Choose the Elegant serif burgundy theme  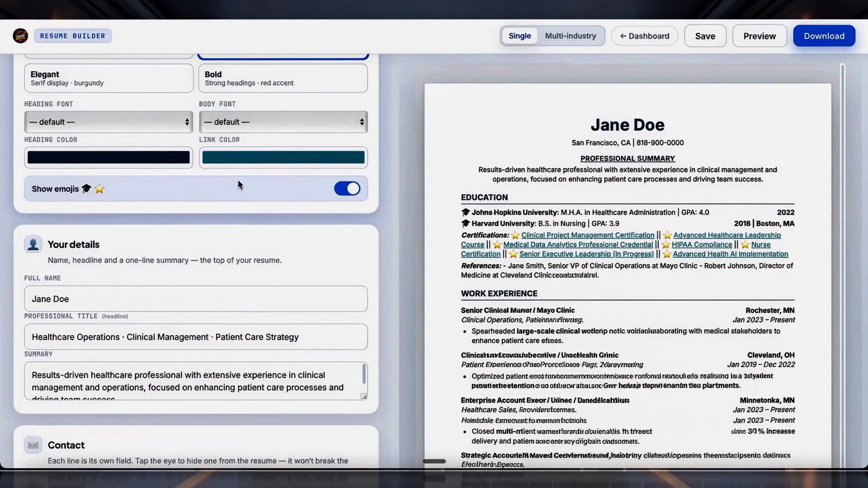109,78
